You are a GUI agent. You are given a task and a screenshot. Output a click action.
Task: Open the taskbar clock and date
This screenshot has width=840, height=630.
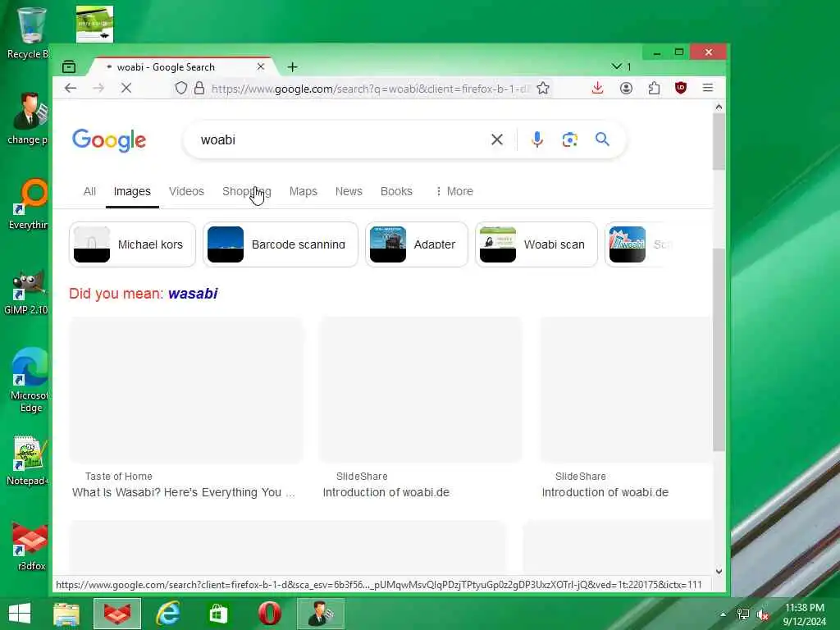tap(804, 614)
